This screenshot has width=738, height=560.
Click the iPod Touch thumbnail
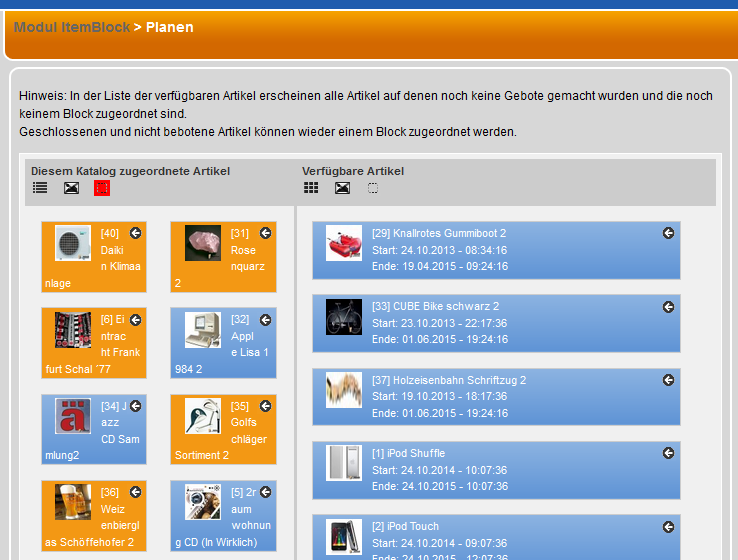point(344,537)
